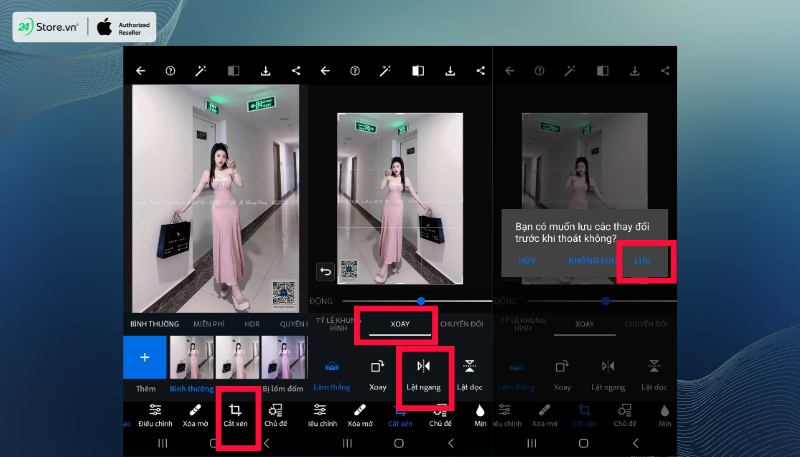800x457 pixels.
Task: Tap Android home button under the save-dialog screenshot
Action: pos(583,443)
